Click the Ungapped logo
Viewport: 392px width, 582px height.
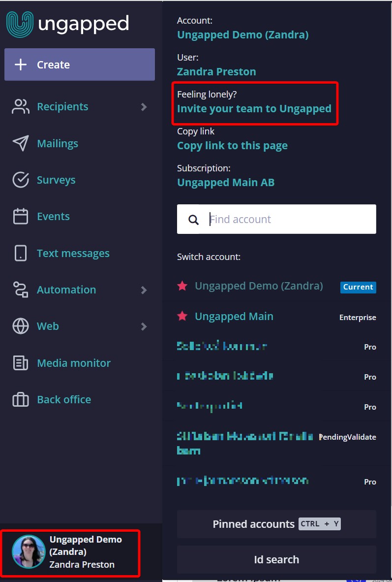point(67,24)
